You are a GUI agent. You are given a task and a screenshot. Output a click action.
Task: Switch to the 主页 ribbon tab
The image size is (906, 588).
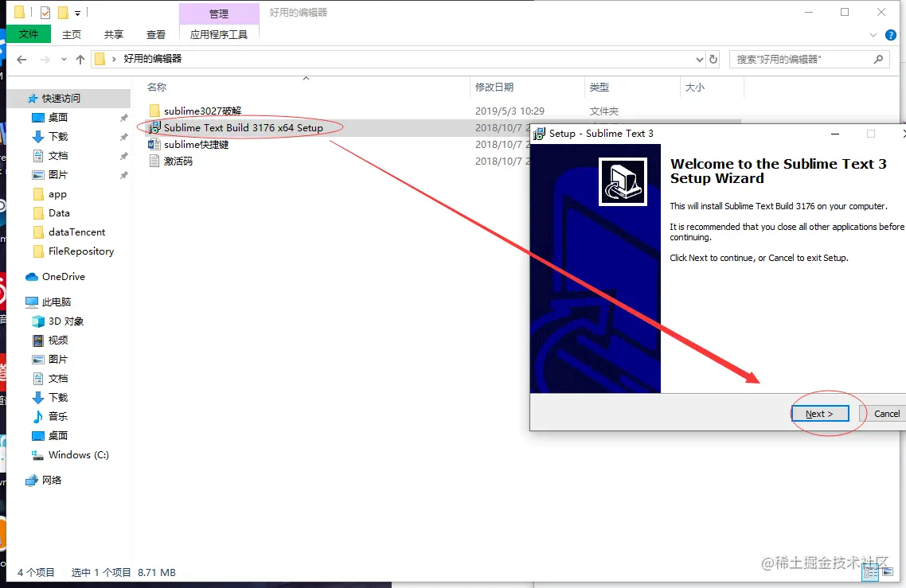coord(72,35)
